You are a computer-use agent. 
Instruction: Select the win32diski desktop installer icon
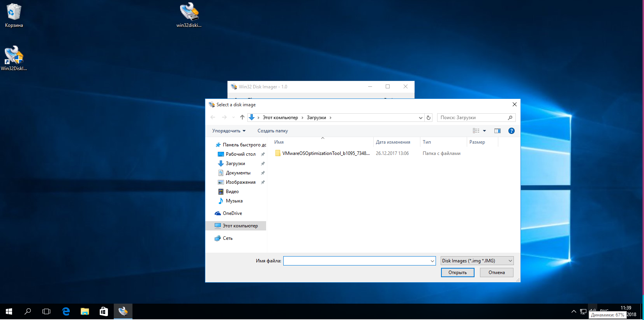tap(189, 16)
